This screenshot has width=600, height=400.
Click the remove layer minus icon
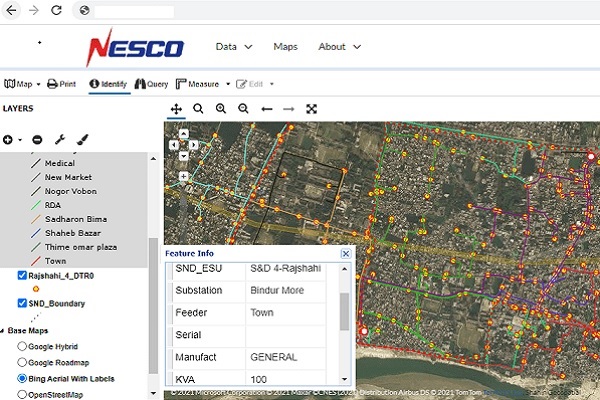click(37, 140)
